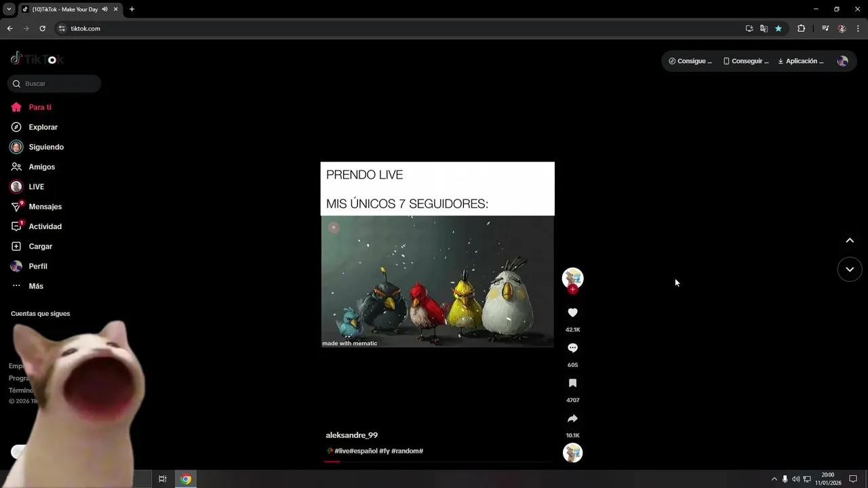This screenshot has width=868, height=488.
Task: View site information icon in address bar
Action: point(62,28)
